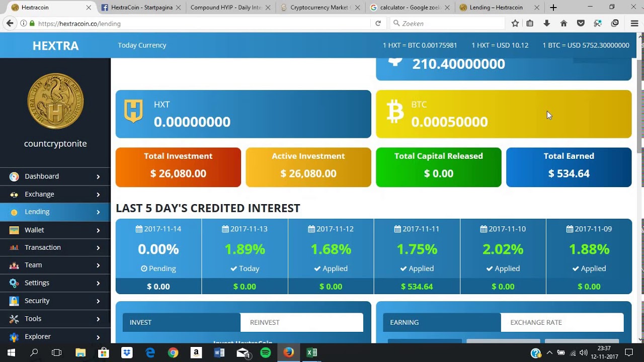Screen dimensions: 644x362
Task: Click the Total Capital Released card
Action: 439,167
